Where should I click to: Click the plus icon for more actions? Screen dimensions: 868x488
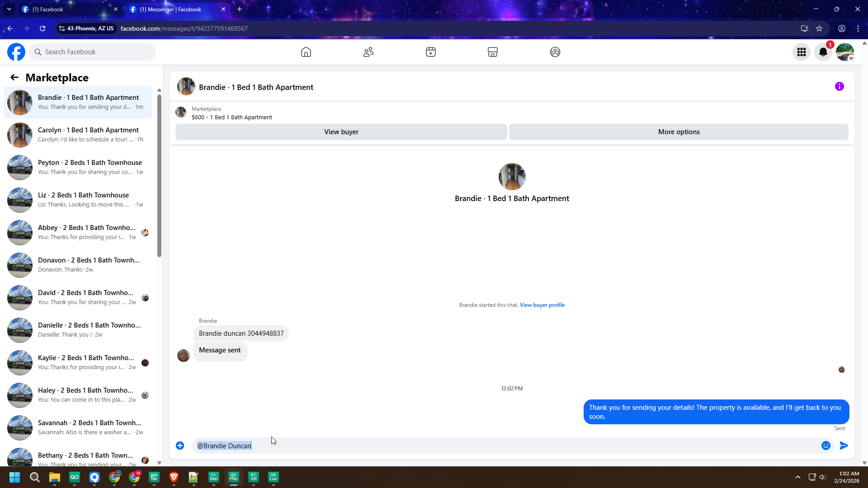(x=180, y=446)
